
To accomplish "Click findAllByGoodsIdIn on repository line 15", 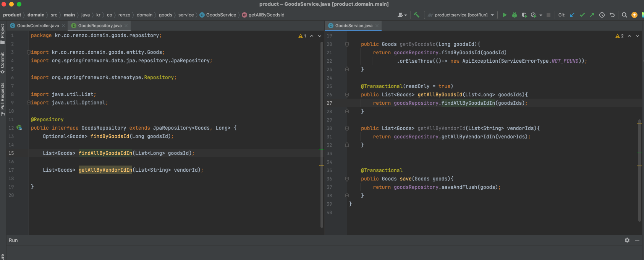I will click(105, 153).
